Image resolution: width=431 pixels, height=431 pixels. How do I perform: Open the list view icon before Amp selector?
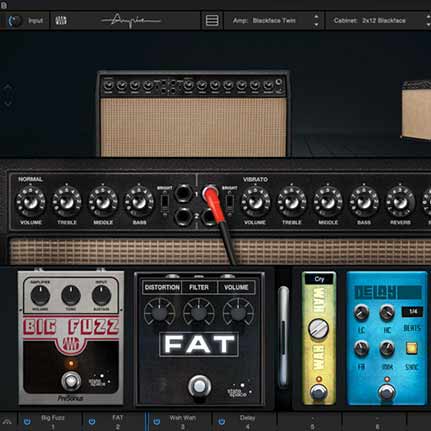[212, 21]
